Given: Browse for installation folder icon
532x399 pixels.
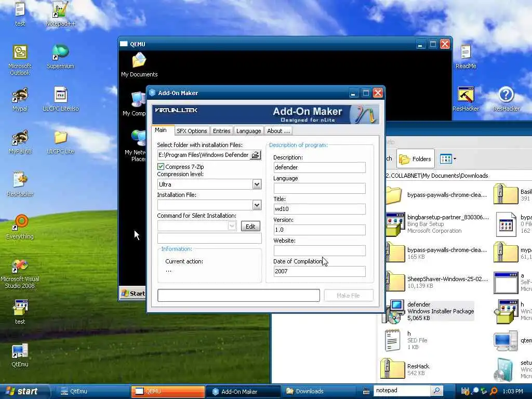Looking at the screenshot, I should point(256,155).
